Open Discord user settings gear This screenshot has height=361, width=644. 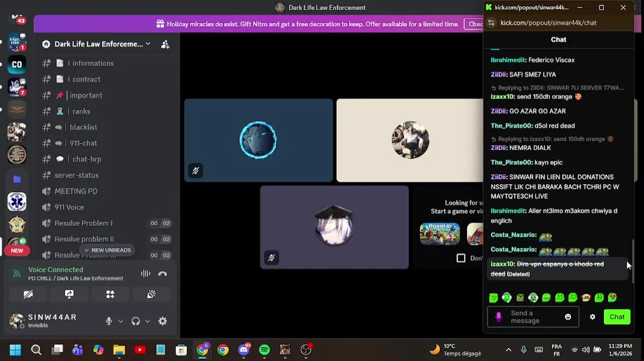[x=163, y=321]
